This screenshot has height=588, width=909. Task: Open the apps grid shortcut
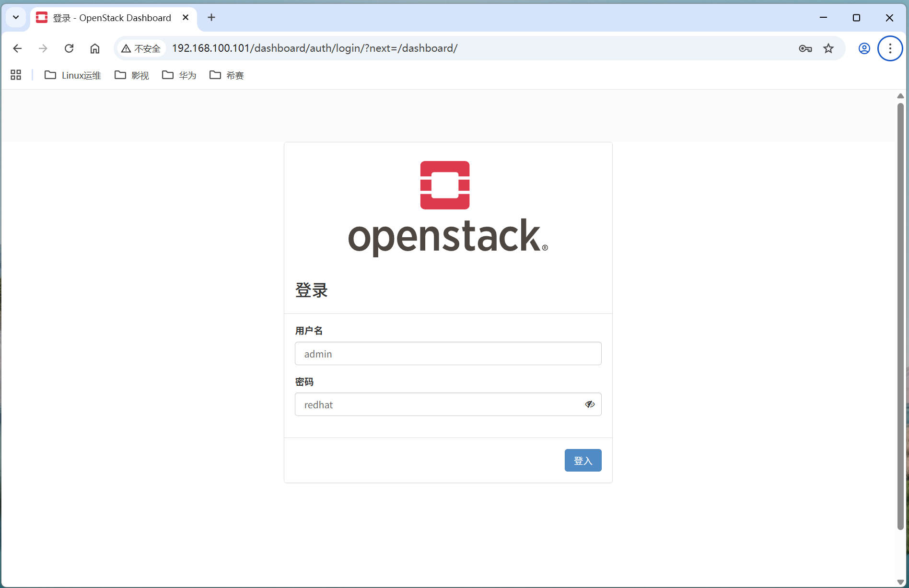pyautogui.click(x=16, y=75)
